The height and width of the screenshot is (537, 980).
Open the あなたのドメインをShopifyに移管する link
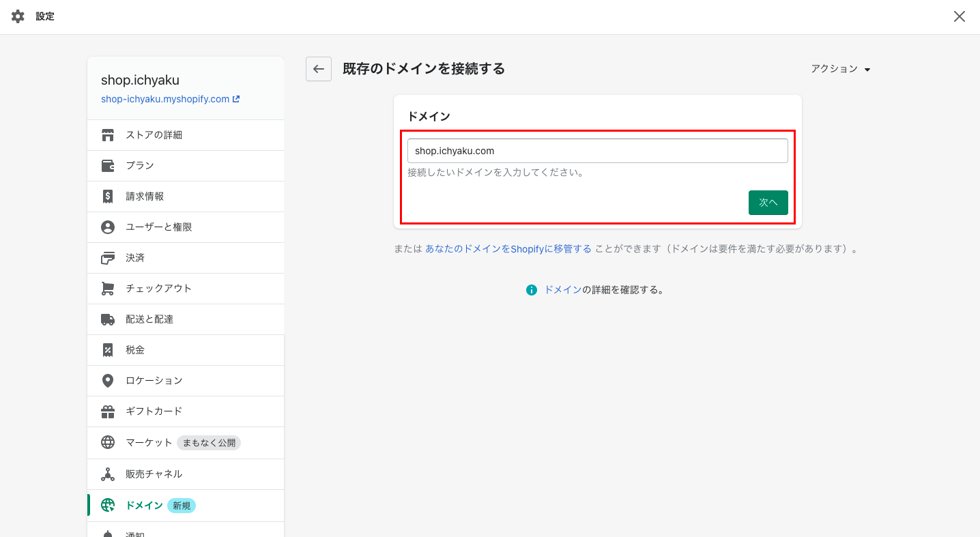coord(508,249)
